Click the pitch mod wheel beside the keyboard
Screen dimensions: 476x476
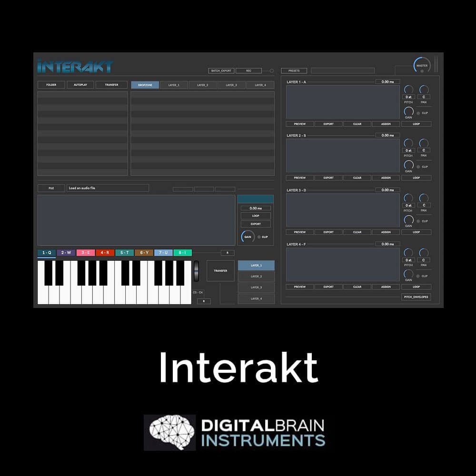pyautogui.click(x=196, y=271)
